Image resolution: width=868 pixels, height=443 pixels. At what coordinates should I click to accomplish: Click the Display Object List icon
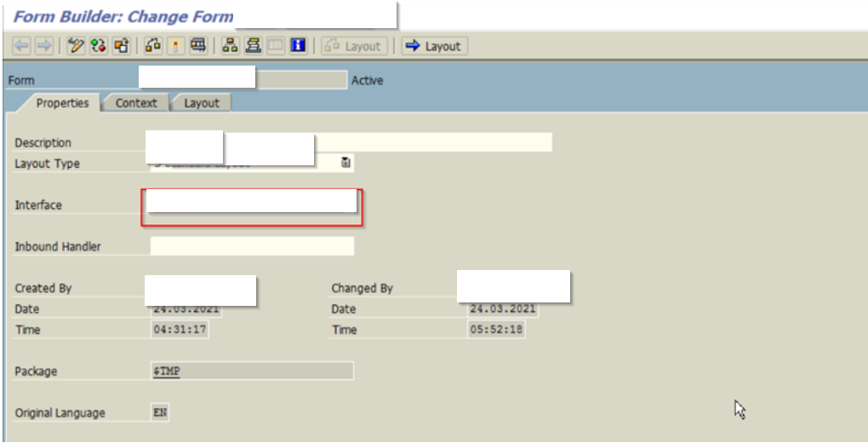253,46
